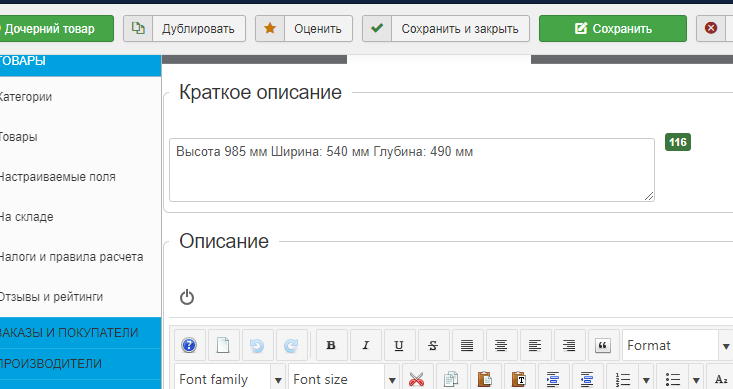Image resolution: width=733 pixels, height=389 pixels.
Task: Click the Дочерний товар button
Action: click(x=56, y=29)
